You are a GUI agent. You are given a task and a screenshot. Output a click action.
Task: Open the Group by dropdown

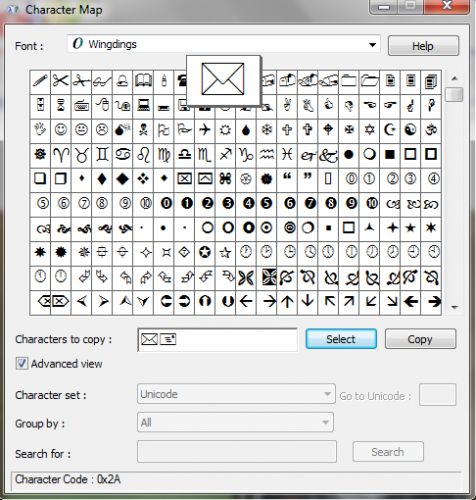(235, 422)
